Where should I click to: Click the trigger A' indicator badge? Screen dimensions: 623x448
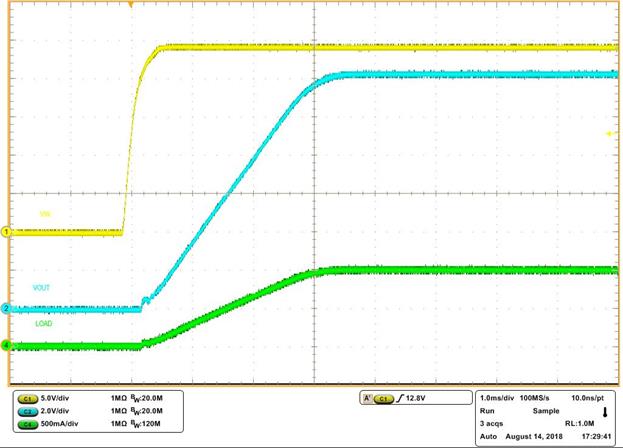click(x=367, y=399)
